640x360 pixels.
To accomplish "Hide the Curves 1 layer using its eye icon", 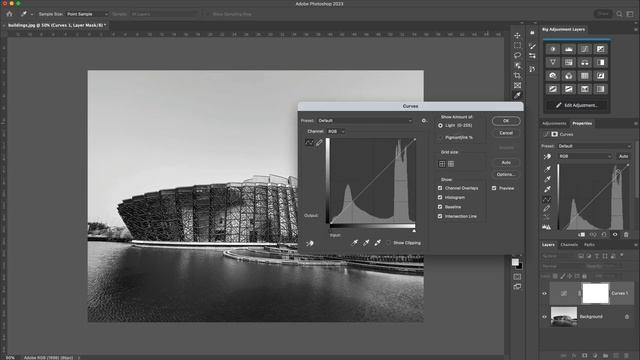I will (544, 293).
